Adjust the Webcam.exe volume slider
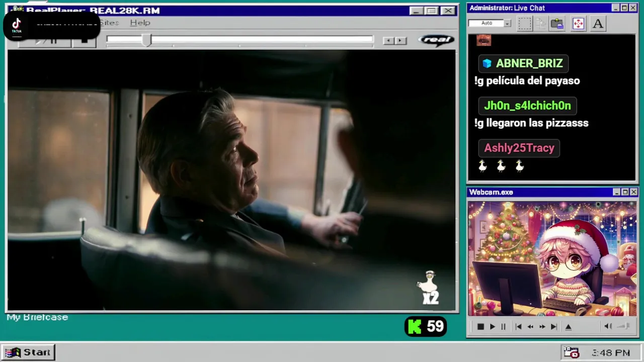644x362 pixels. tap(623, 326)
